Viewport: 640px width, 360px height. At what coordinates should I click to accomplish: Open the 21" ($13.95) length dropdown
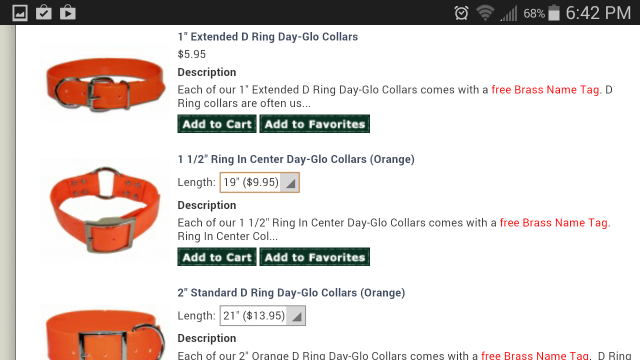[x=262, y=316]
